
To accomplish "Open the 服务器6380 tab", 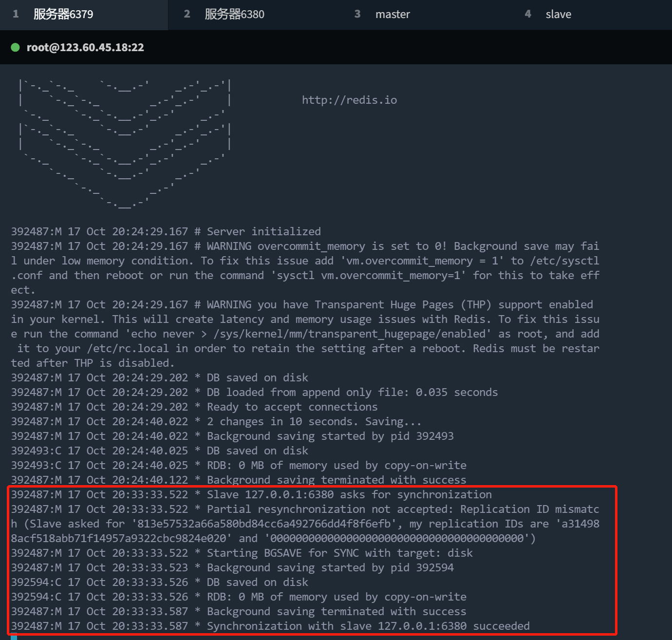I will 234,14.
